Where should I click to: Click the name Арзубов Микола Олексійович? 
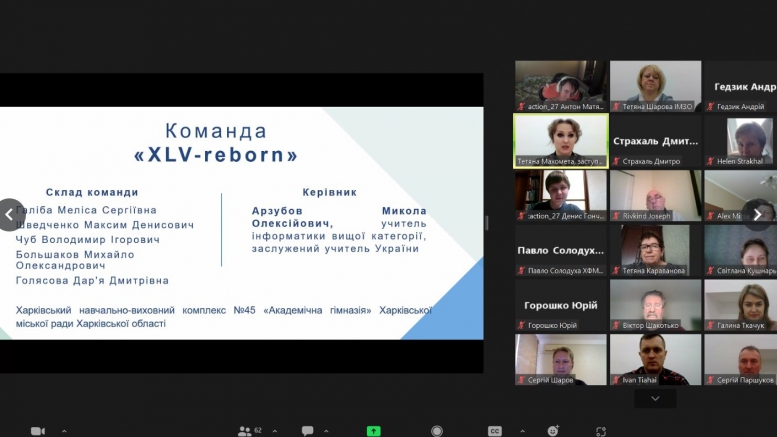pyautogui.click(x=339, y=217)
